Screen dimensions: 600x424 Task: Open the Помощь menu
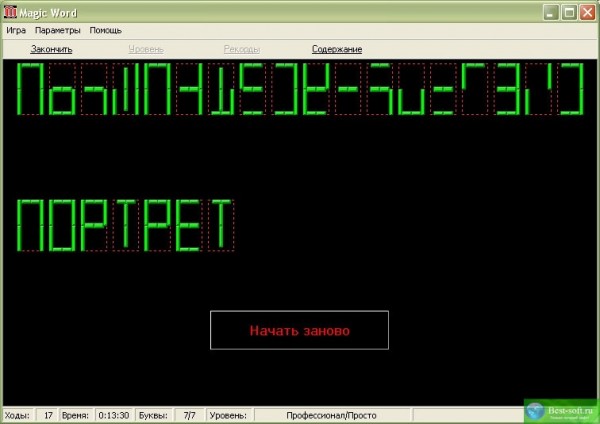click(x=106, y=30)
